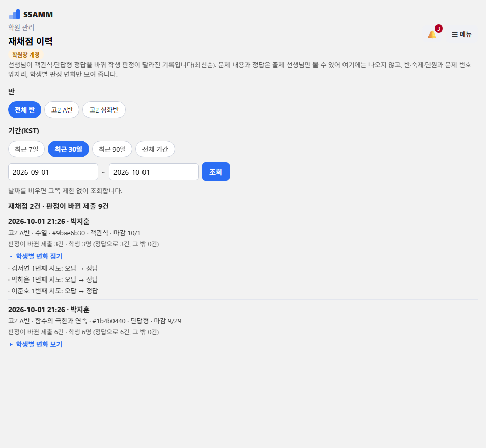Click the #9bae6b30 객관식 detail line
Screen dimensions: 486x448
pos(74,233)
